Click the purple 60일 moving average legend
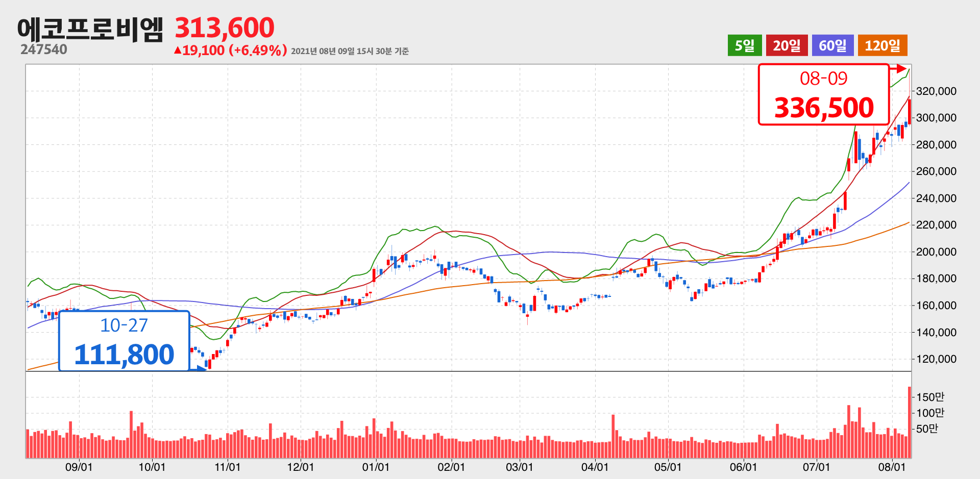 coord(832,45)
